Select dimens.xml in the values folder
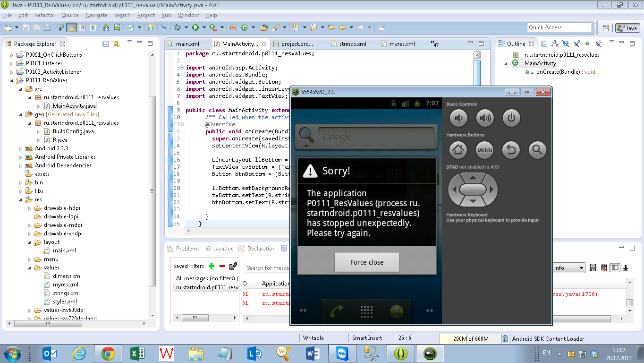Viewport: 644px width, 363px height. pyautogui.click(x=67, y=276)
